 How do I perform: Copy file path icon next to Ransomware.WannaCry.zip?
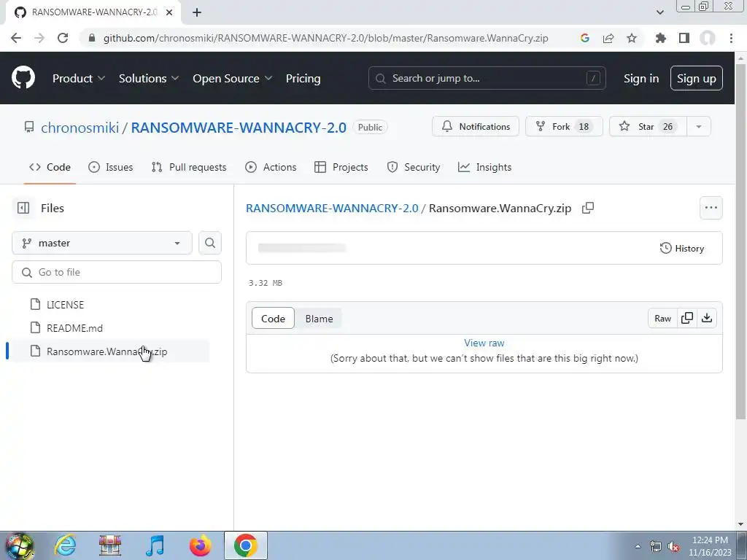coord(588,208)
